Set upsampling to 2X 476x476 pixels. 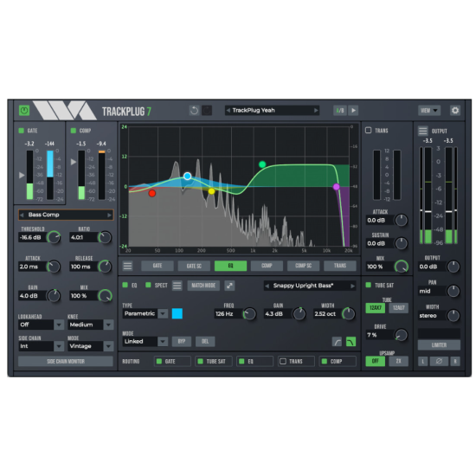(399, 361)
